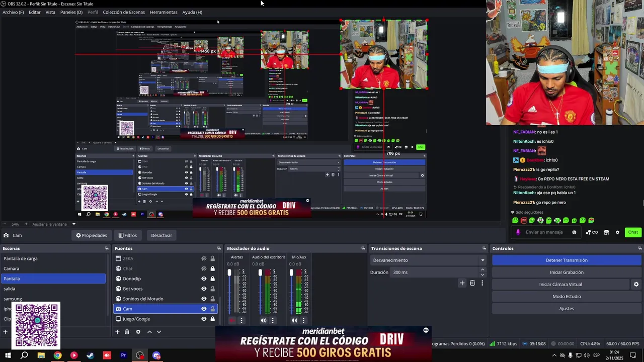
Task: Open chat settings gear icon
Action: click(x=617, y=232)
